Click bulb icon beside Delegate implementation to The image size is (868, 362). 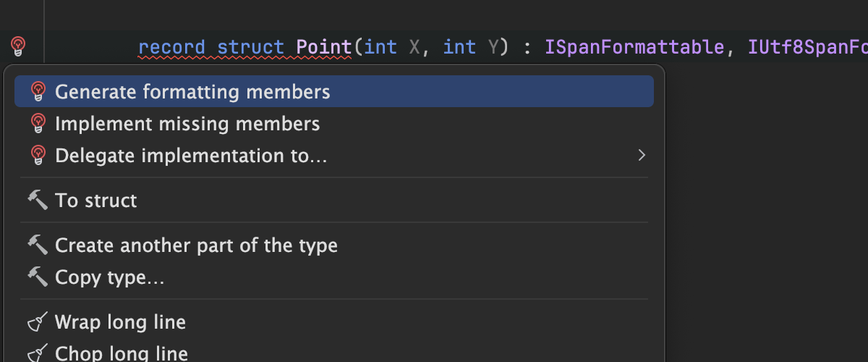[38, 156]
